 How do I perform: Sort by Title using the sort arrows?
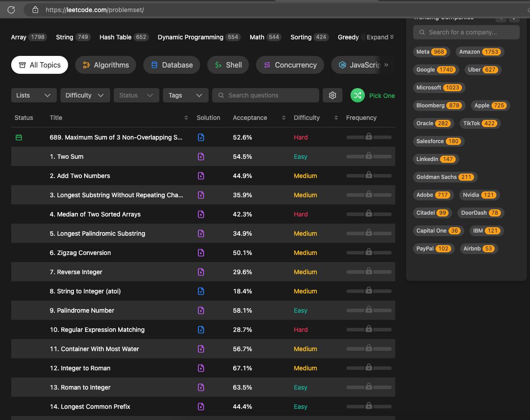(186, 118)
